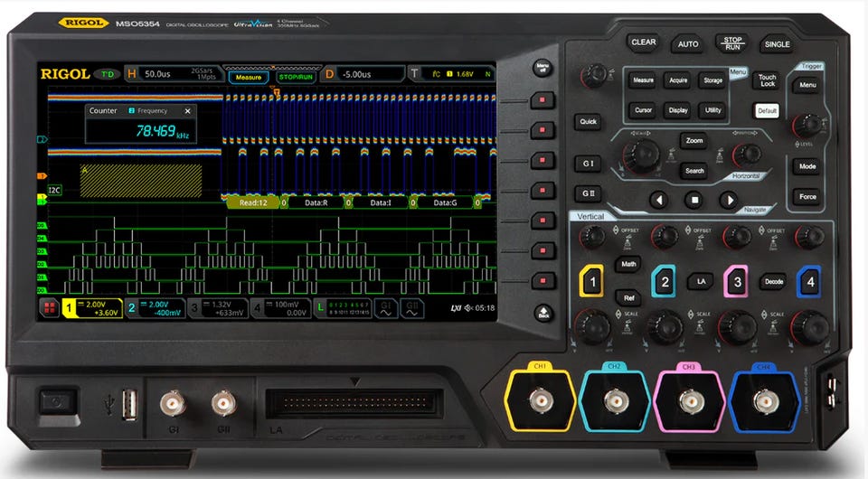This screenshot has height=479, width=868.
Task: Open the Storage menu button
Action: tap(713, 80)
